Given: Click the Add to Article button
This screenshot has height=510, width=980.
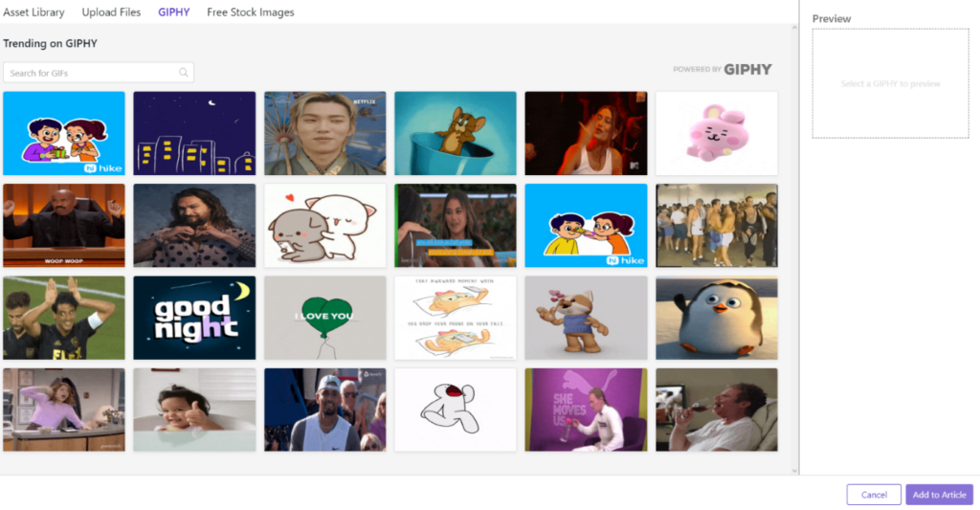Looking at the screenshot, I should point(940,495).
